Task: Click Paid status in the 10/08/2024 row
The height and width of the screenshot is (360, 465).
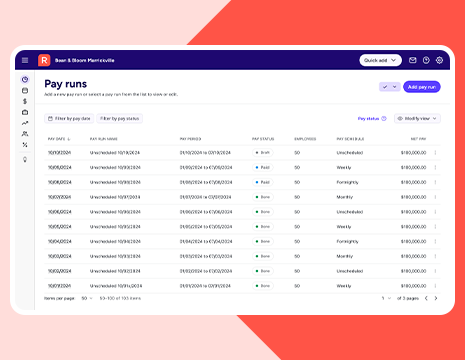Action: coord(263,182)
